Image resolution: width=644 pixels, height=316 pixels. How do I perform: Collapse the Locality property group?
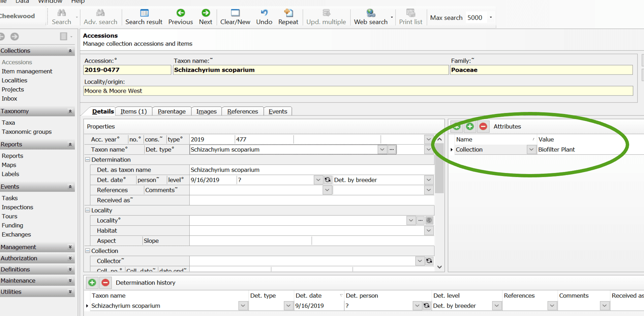click(88, 210)
